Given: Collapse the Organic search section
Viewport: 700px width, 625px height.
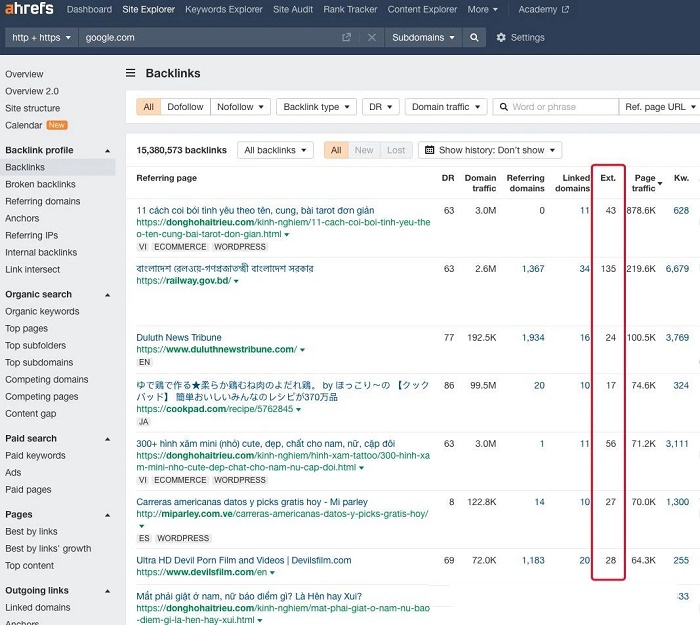Looking at the screenshot, I should (x=107, y=295).
